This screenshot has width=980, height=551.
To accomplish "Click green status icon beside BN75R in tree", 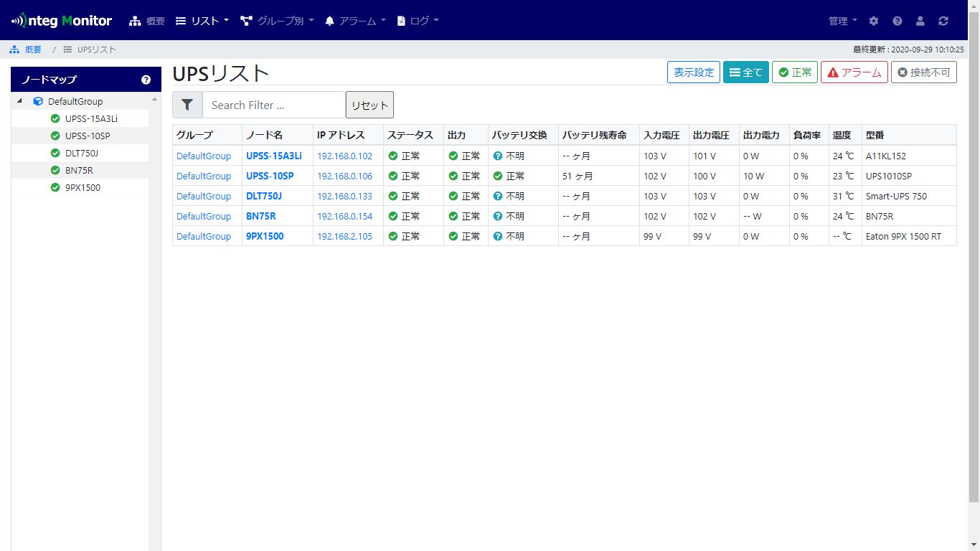I will 55,170.
